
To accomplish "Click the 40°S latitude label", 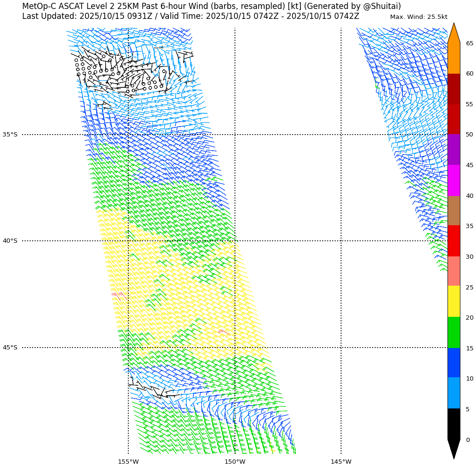I will 10,241.
